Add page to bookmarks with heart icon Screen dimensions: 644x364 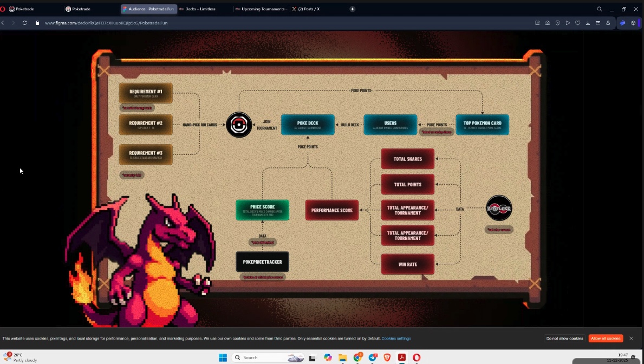577,23
